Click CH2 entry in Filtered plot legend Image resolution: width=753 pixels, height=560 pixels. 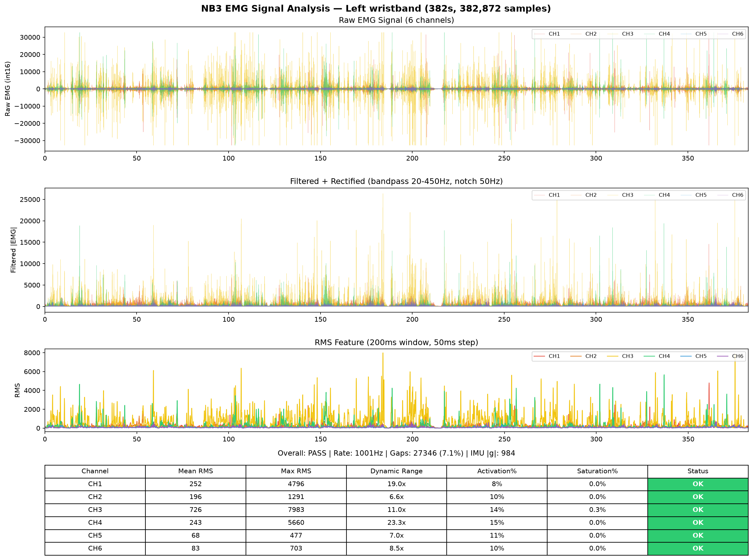click(584, 195)
